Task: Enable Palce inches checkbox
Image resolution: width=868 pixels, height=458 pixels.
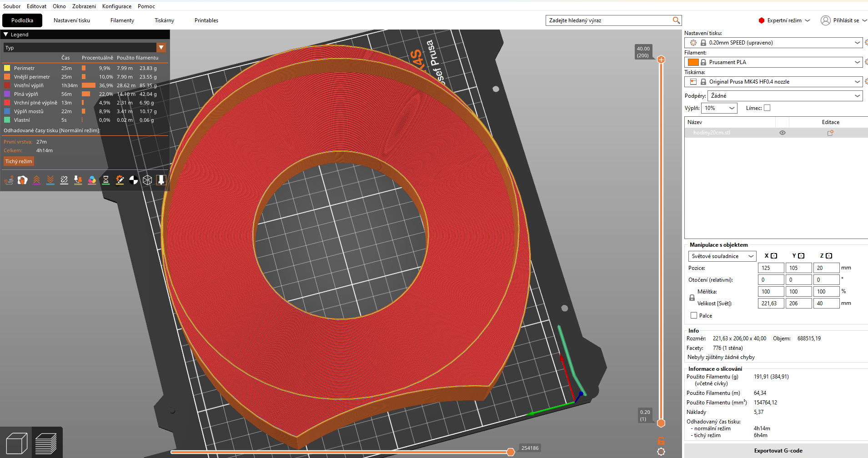Action: 694,315
